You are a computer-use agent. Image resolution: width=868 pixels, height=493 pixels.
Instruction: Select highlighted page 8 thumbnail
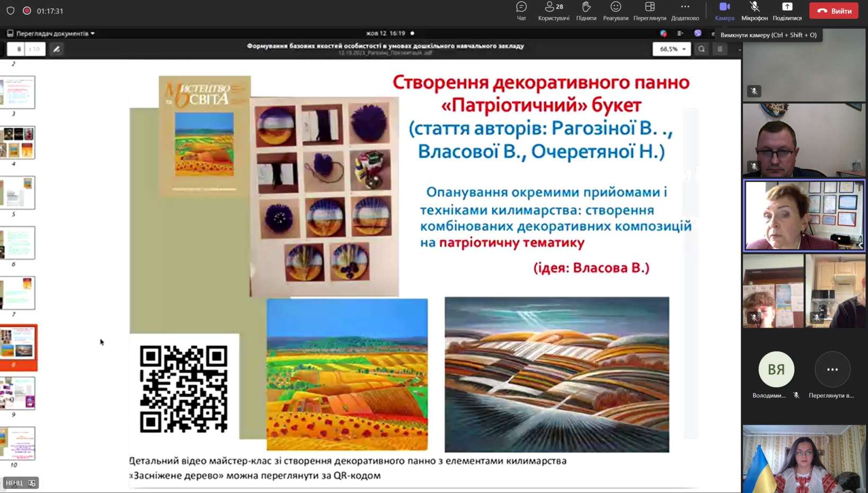point(19,347)
